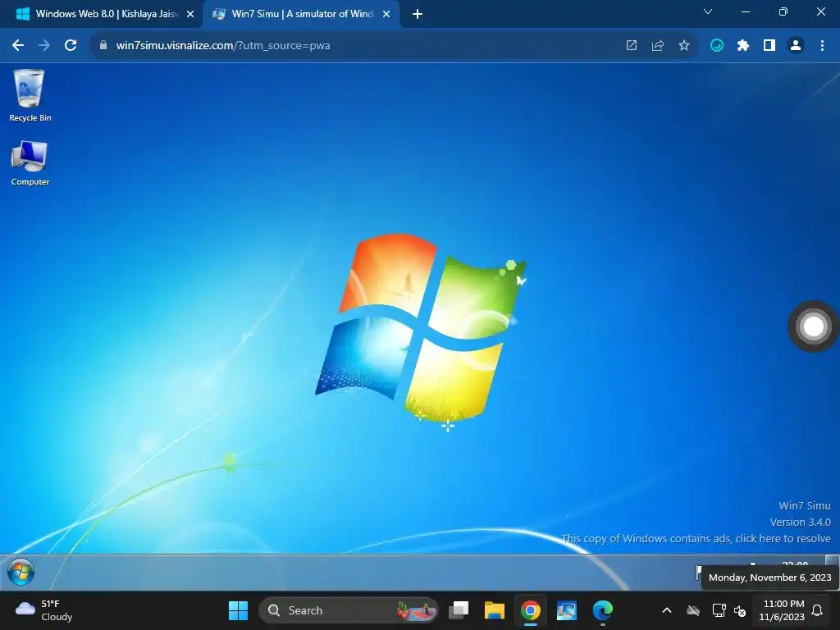This screenshot has width=840, height=630.
Task: Open the Extensions puzzle menu
Action: click(743, 46)
